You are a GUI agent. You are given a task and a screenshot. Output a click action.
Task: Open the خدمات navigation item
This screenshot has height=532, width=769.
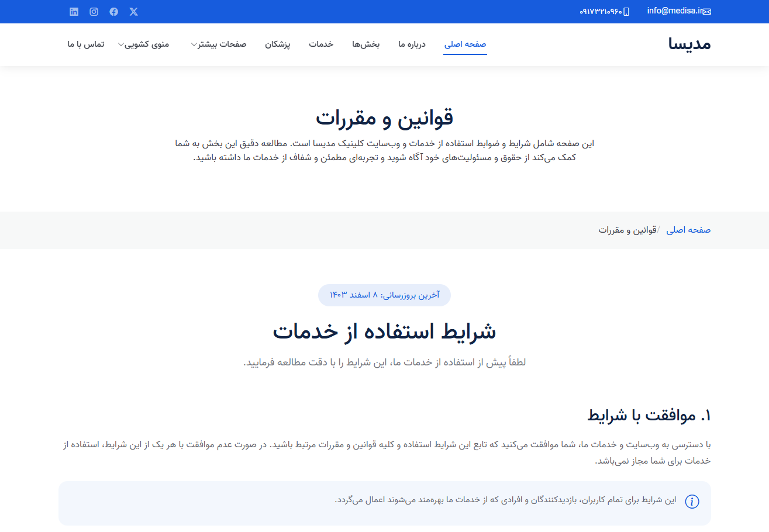321,44
